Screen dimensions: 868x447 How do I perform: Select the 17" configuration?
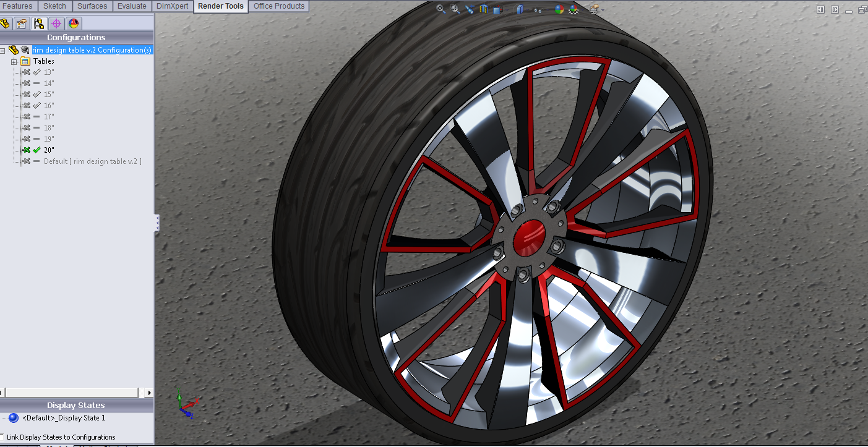point(49,117)
